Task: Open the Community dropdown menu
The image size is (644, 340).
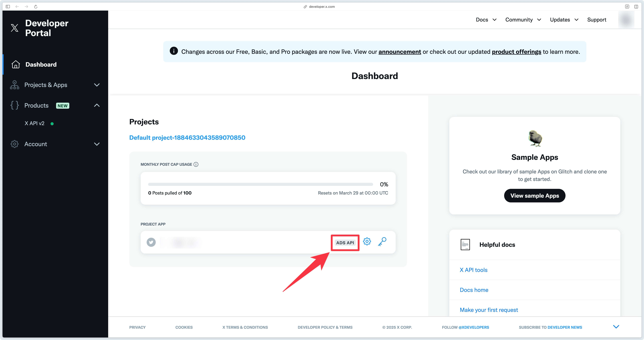Action: (523, 20)
